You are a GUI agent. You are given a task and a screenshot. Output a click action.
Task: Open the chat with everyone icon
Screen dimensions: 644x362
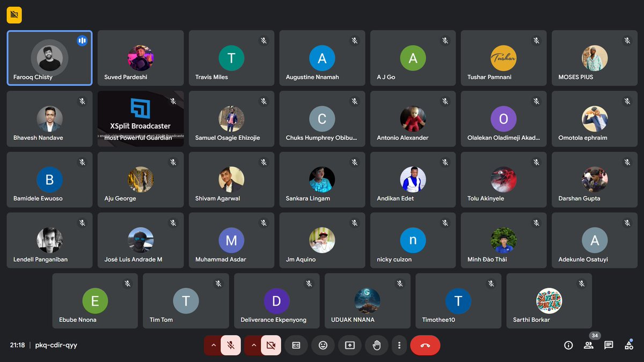tap(609, 345)
